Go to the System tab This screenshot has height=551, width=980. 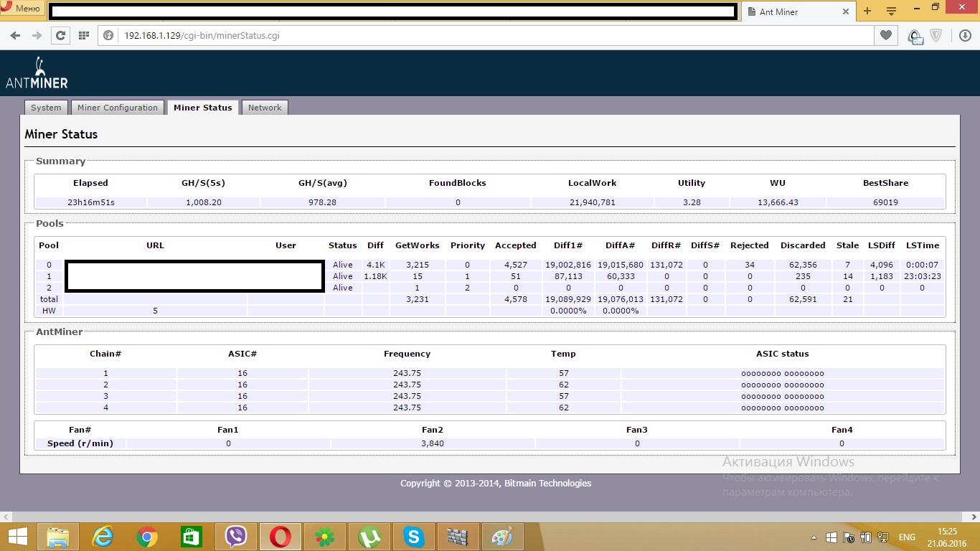tap(46, 108)
